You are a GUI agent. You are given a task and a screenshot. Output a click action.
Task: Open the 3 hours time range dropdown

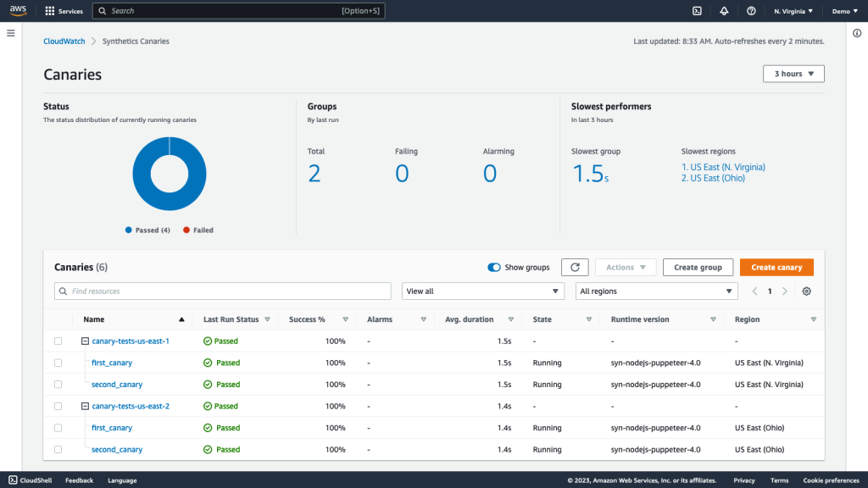tap(793, 74)
